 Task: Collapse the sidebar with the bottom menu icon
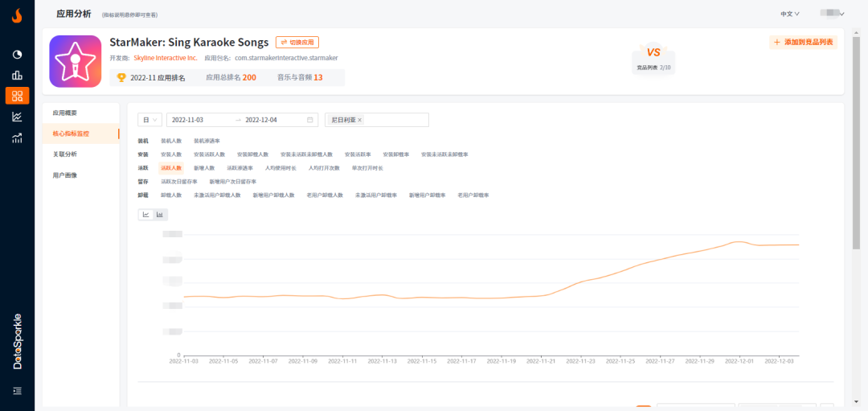click(17, 391)
